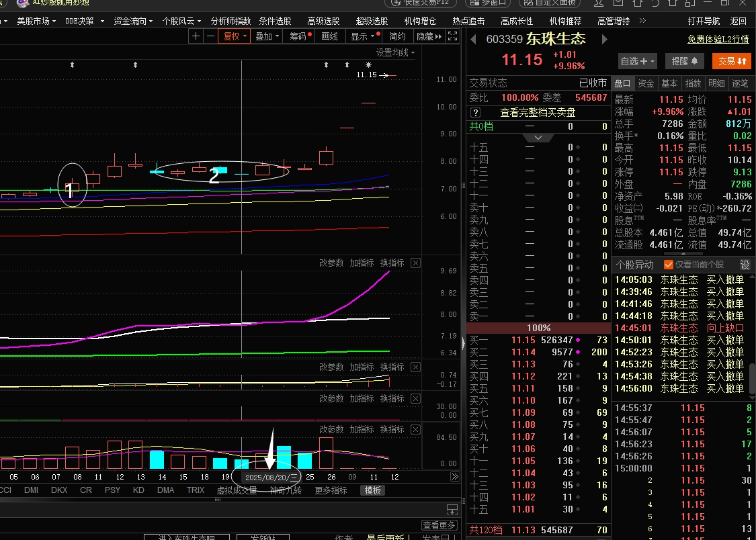Click 查看完整档买卖盘 link

click(x=538, y=113)
